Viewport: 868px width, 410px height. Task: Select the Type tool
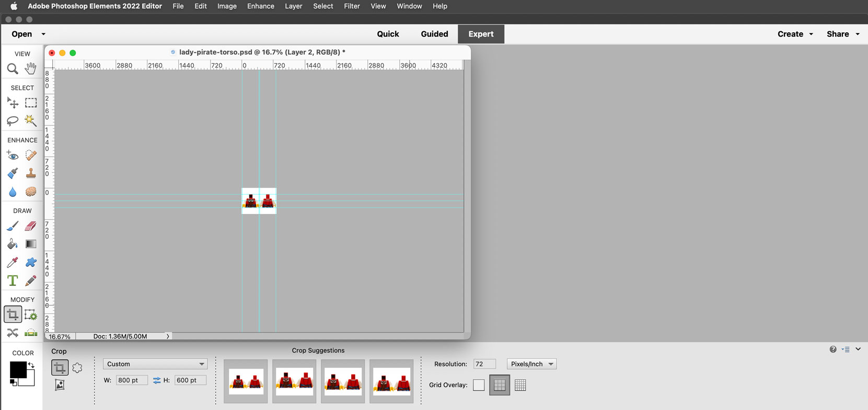click(13, 280)
